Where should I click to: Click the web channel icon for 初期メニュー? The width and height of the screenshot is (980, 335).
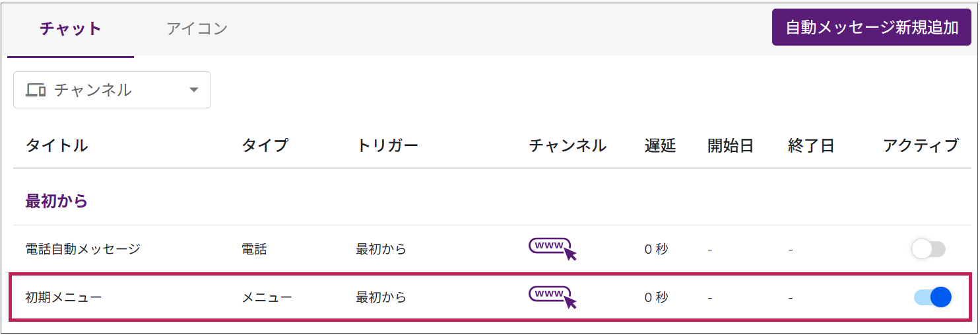click(x=553, y=297)
